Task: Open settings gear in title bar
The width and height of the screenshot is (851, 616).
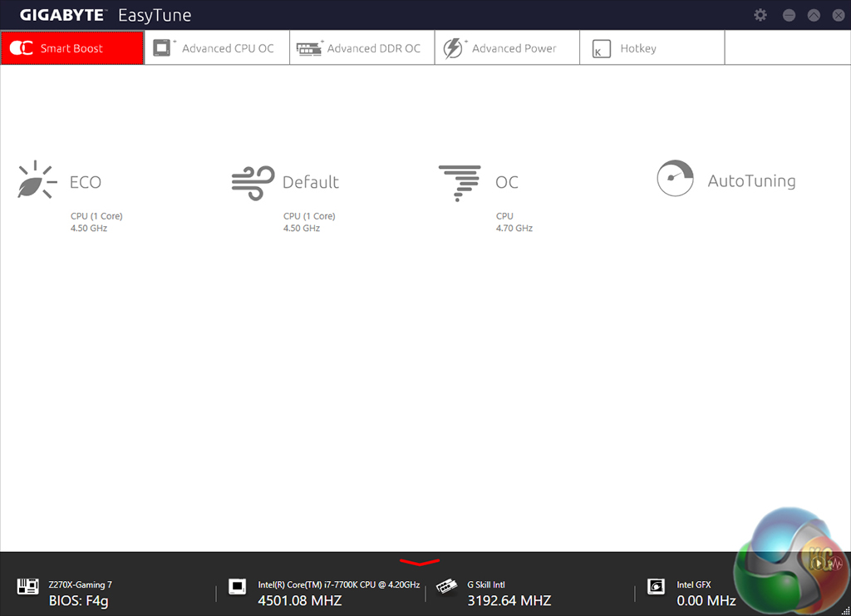Action: (760, 15)
